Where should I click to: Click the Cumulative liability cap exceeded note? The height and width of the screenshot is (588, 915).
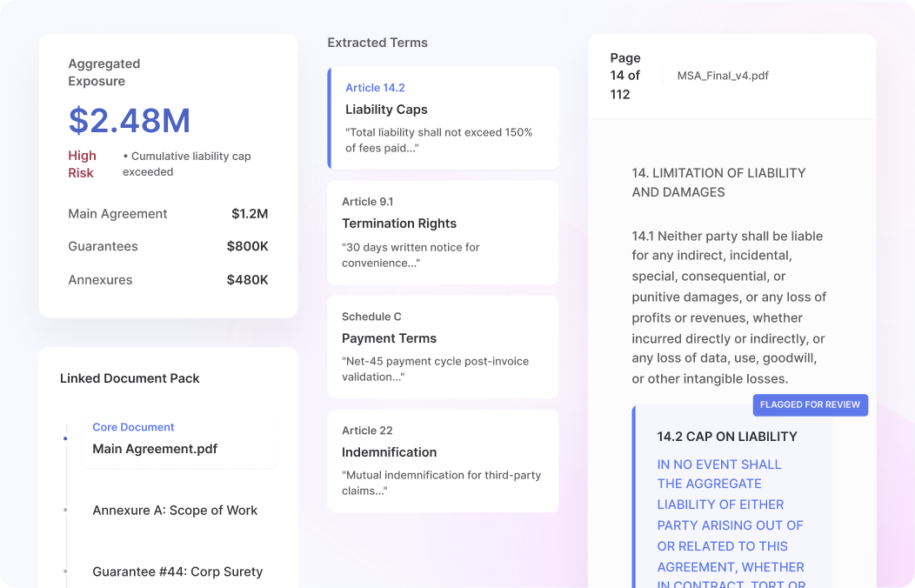[x=187, y=164]
